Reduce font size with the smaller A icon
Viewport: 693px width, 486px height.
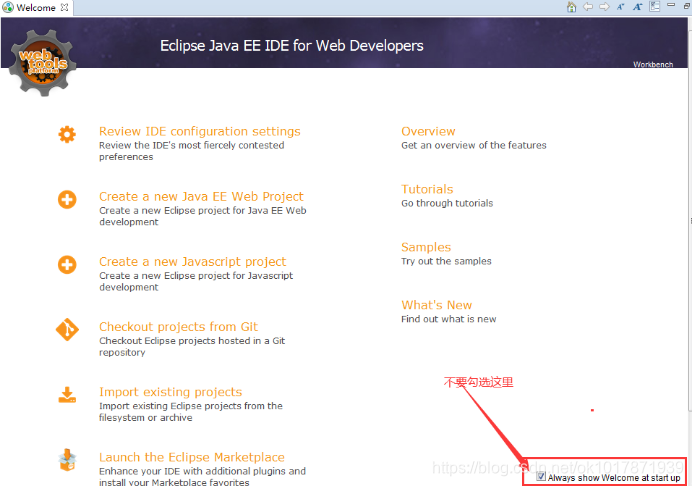pyautogui.click(x=621, y=7)
